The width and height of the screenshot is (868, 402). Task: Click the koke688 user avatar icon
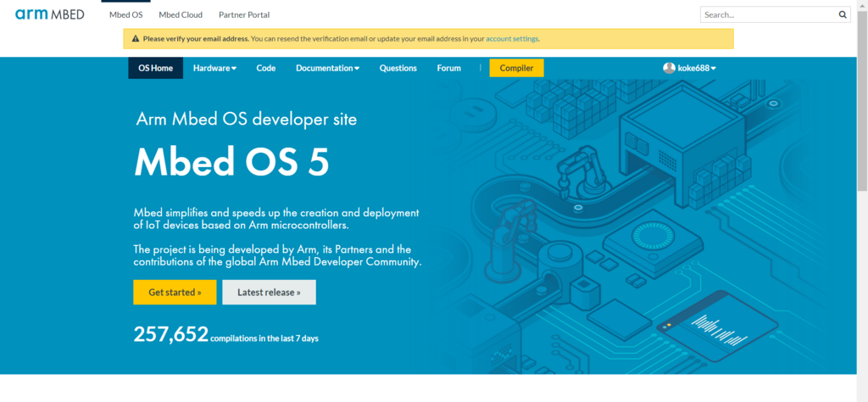pos(670,68)
